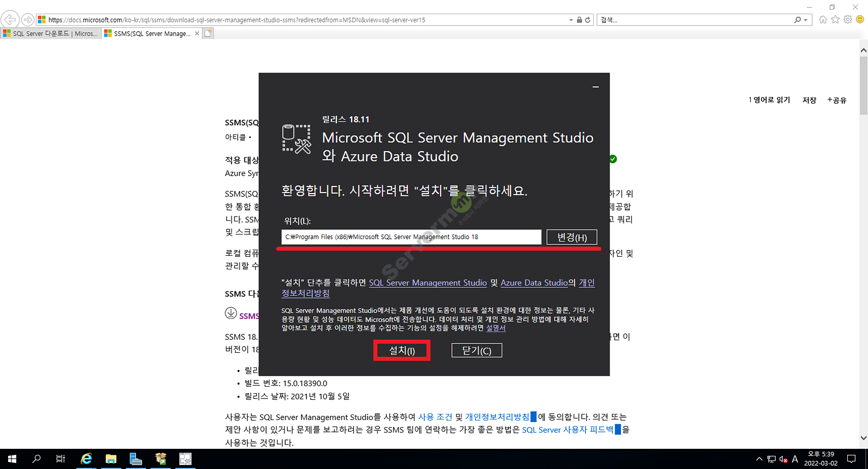Viewport: 868px width, 469px height.
Task: Click +공유 share on the page
Action: tap(837, 100)
